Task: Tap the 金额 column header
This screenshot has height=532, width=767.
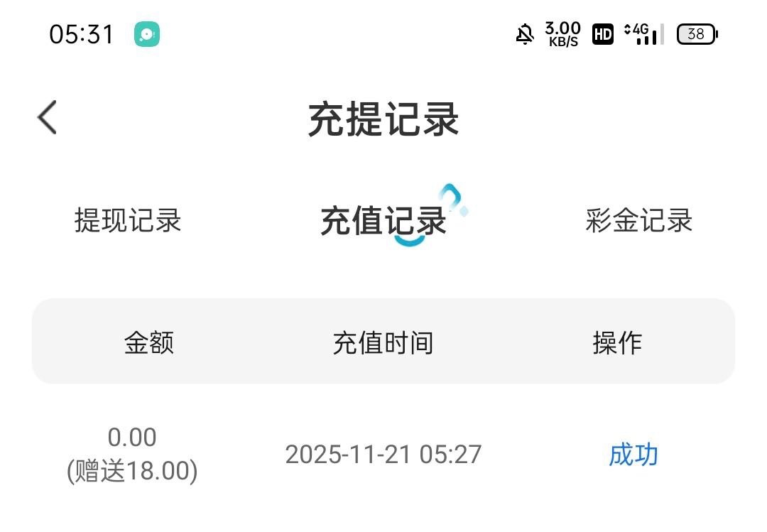Action: pyautogui.click(x=149, y=343)
